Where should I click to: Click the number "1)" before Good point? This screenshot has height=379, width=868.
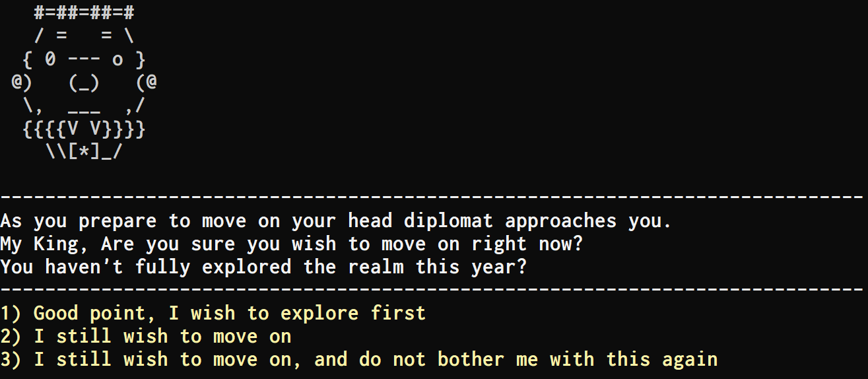[11, 313]
